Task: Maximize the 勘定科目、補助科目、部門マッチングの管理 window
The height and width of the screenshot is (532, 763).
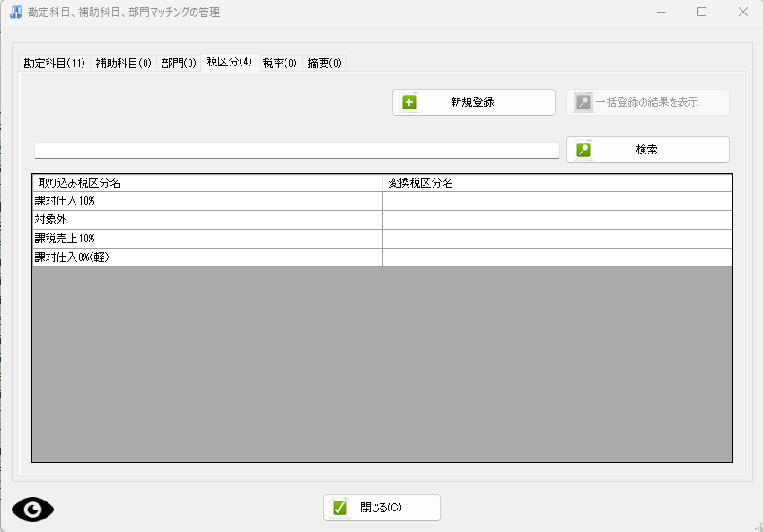Action: click(x=702, y=12)
